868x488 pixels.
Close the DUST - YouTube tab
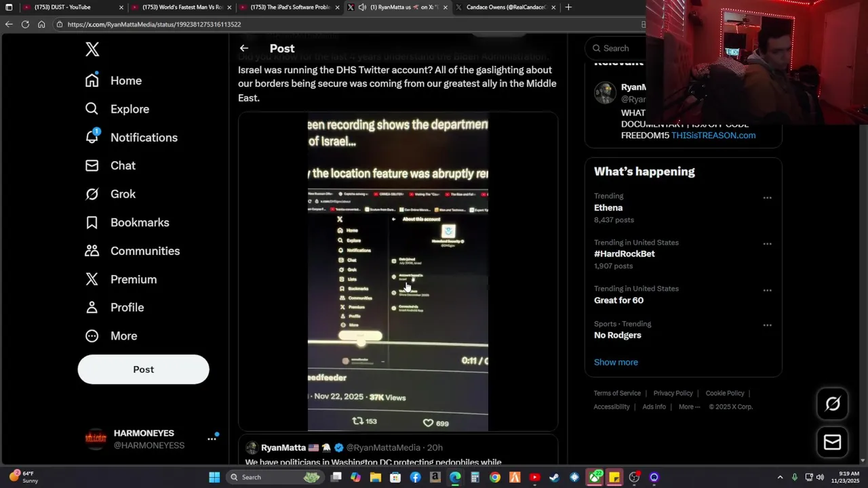[x=121, y=7]
